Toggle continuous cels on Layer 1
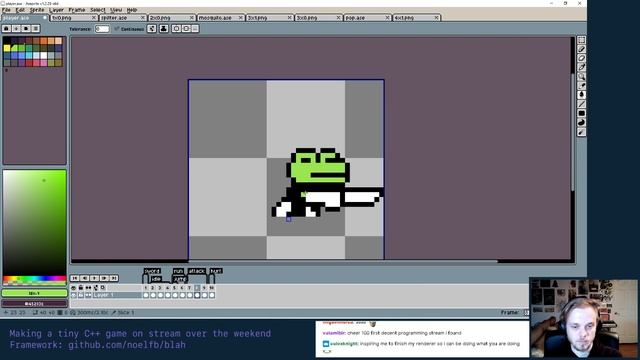Screen dimensions: 640x360 [88, 295]
